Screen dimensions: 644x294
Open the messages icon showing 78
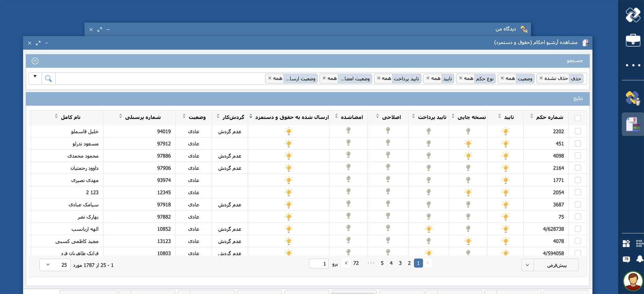pos(626,259)
